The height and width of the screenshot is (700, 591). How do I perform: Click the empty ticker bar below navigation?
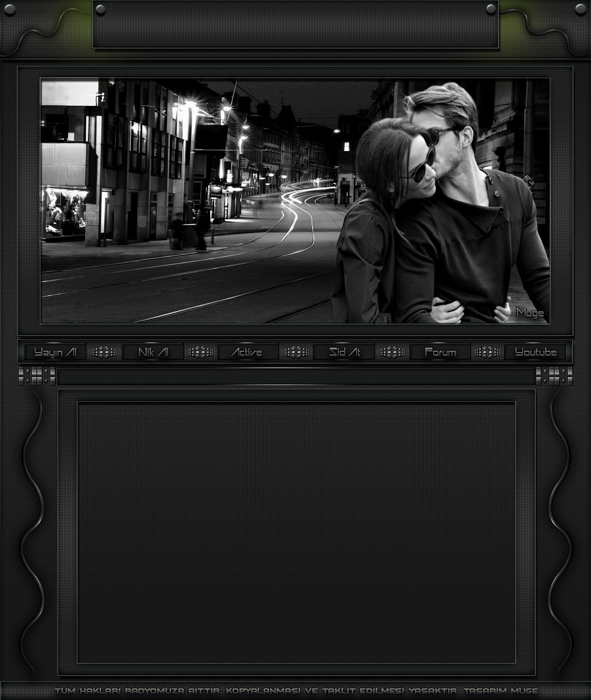pyautogui.click(x=296, y=376)
